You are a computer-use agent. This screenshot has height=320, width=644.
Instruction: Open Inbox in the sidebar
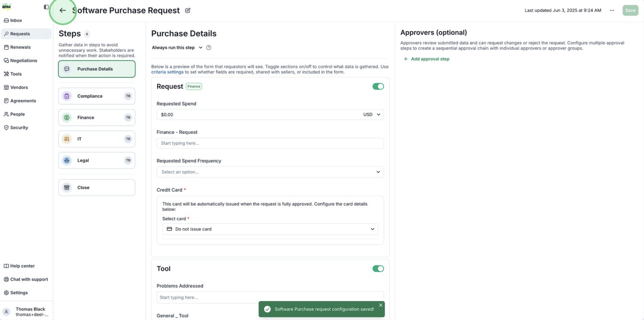click(x=26, y=20)
